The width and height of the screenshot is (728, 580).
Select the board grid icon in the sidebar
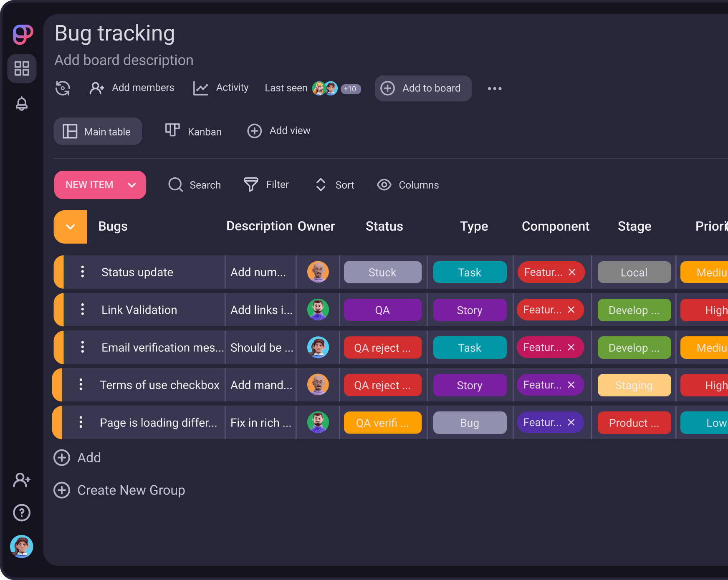tap(22, 68)
